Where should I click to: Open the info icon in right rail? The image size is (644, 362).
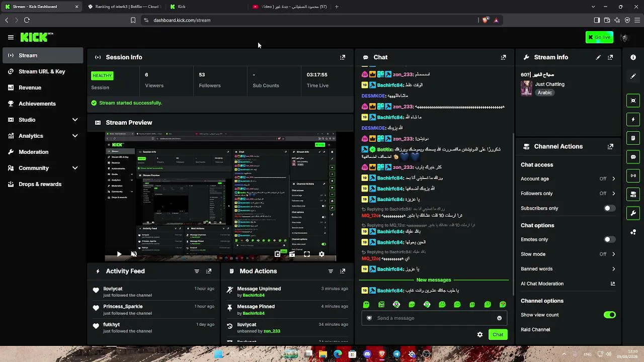pos(633,57)
